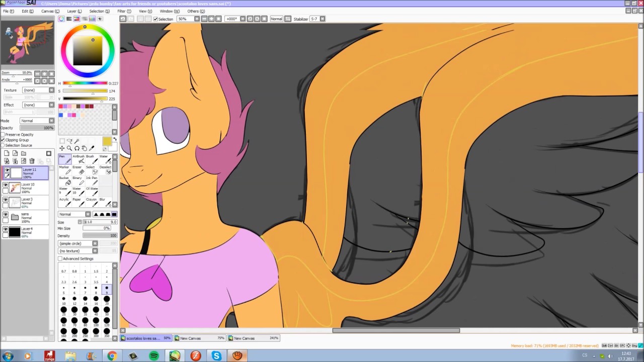Open the Texture dropdown
The image size is (644, 362).
(x=38, y=90)
